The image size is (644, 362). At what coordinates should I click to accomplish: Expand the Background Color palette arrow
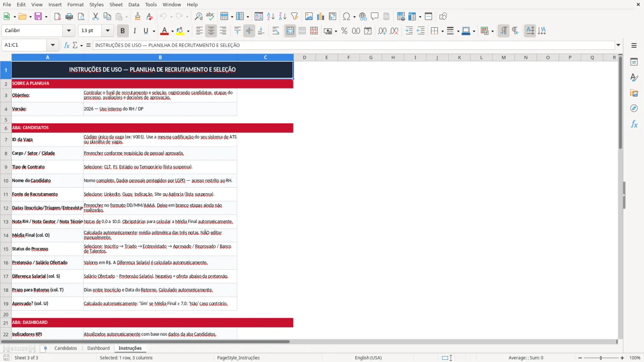click(188, 31)
